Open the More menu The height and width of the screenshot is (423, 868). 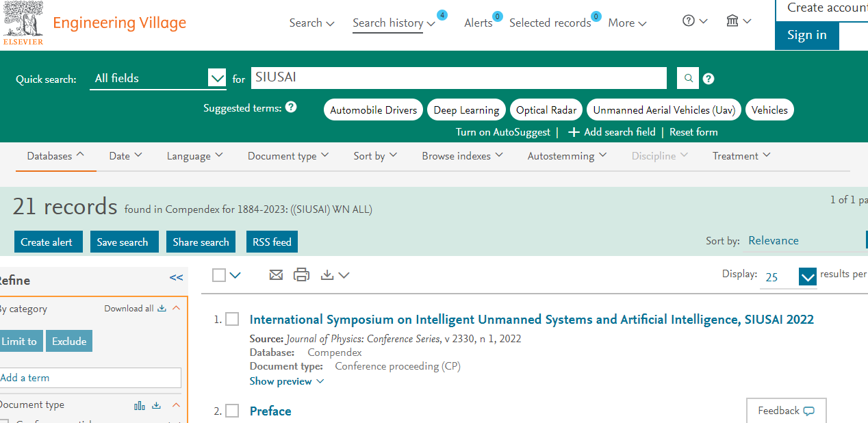(627, 23)
